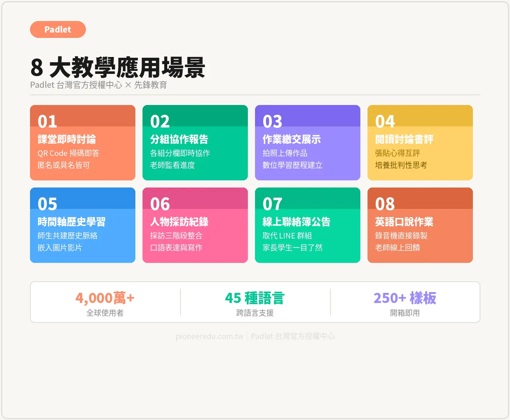The width and height of the screenshot is (510, 420).
Task: Click the 250+ 樣板 statistic
Action: [405, 298]
